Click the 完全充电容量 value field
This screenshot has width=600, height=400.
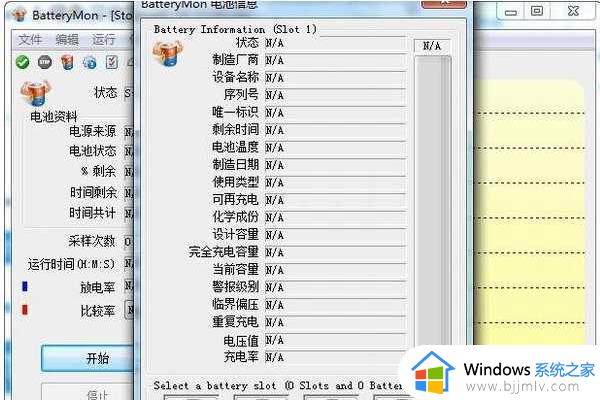[x=335, y=252]
